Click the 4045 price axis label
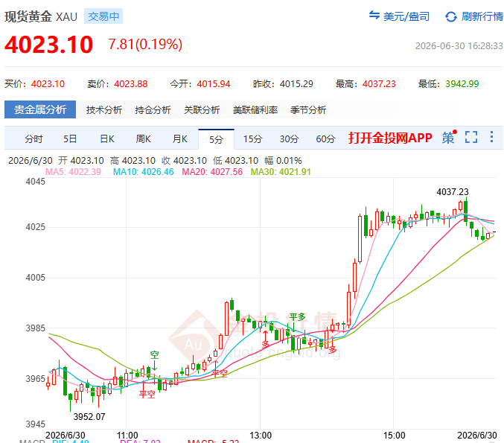The image size is (504, 443). [x=35, y=182]
